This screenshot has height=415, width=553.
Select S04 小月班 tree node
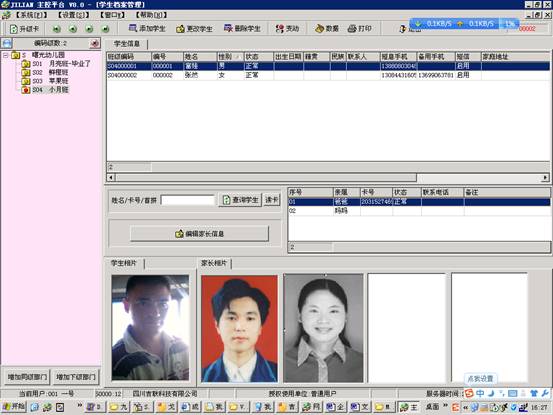click(x=50, y=90)
